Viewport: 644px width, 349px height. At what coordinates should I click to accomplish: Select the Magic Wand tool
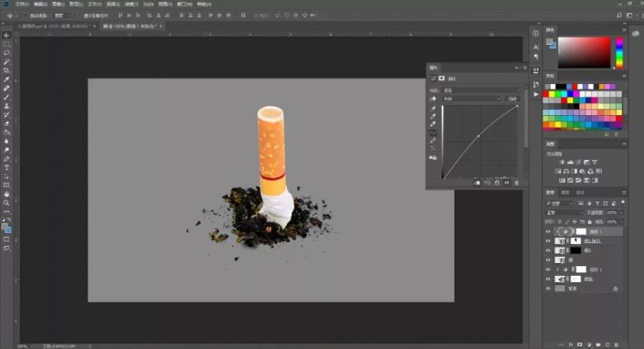click(6, 62)
